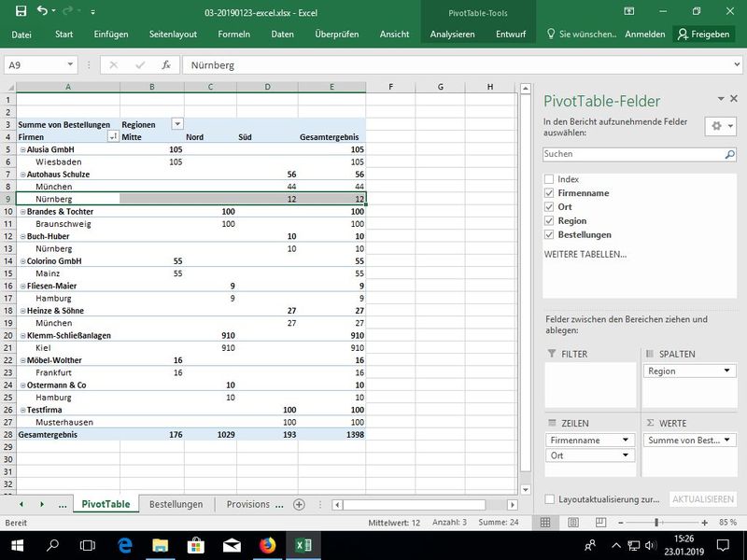747x560 pixels.
Task: Open PivotTable field list gear settings
Action: 720,126
